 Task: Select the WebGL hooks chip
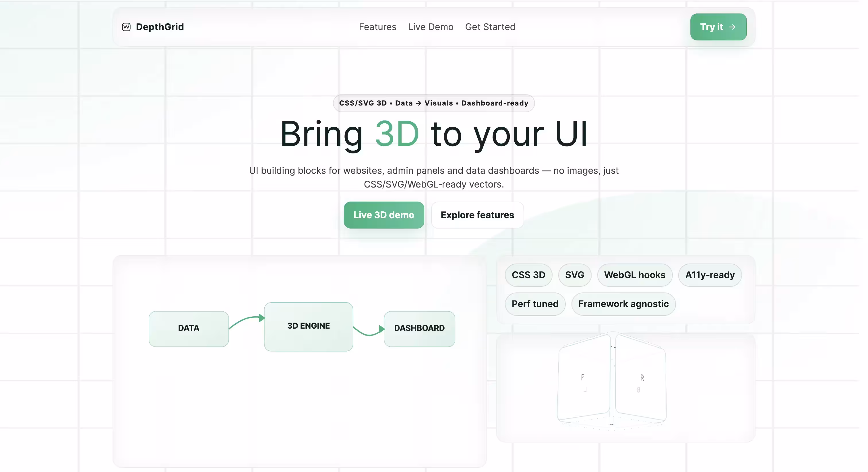[x=634, y=275]
